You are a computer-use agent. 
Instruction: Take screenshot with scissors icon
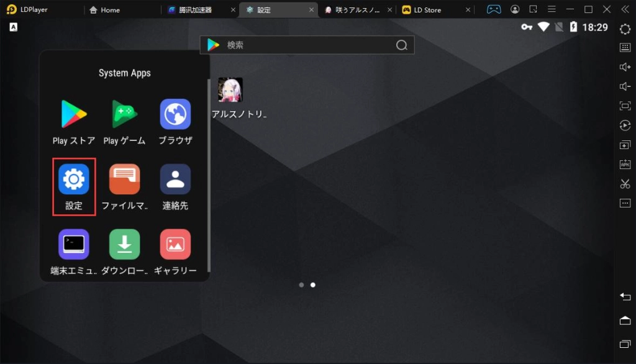tap(625, 184)
